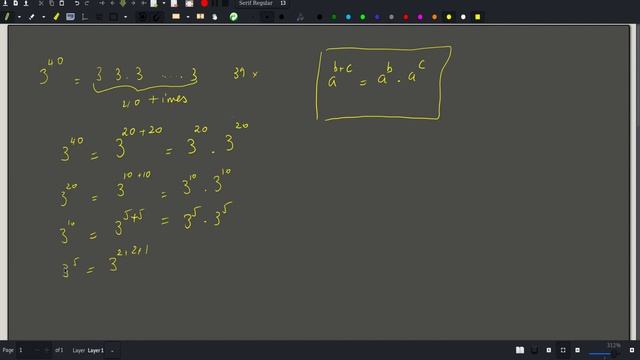Screen dimensions: 640x360
Task: Click the page number input field
Action: coord(25,350)
